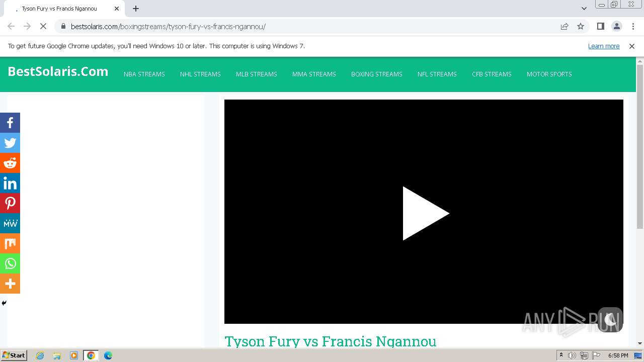Launch Microsoft Edge from taskbar
The width and height of the screenshot is (644, 362).
coord(108,355)
